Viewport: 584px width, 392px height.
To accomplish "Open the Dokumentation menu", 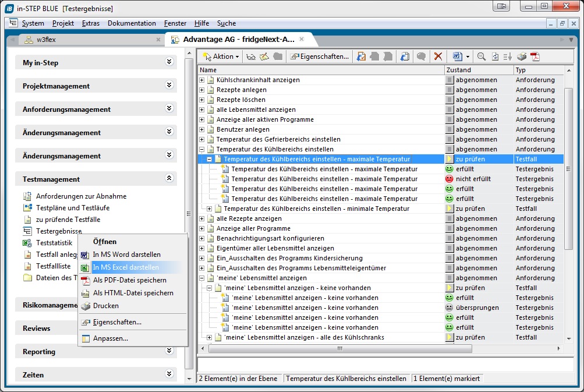I will coord(132,23).
